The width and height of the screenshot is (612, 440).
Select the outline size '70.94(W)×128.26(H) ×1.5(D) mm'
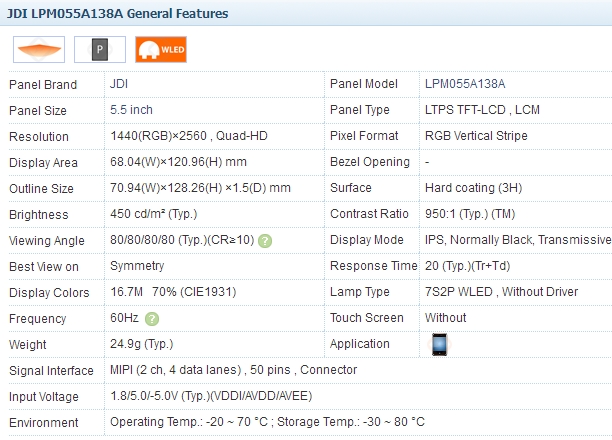click(200, 188)
